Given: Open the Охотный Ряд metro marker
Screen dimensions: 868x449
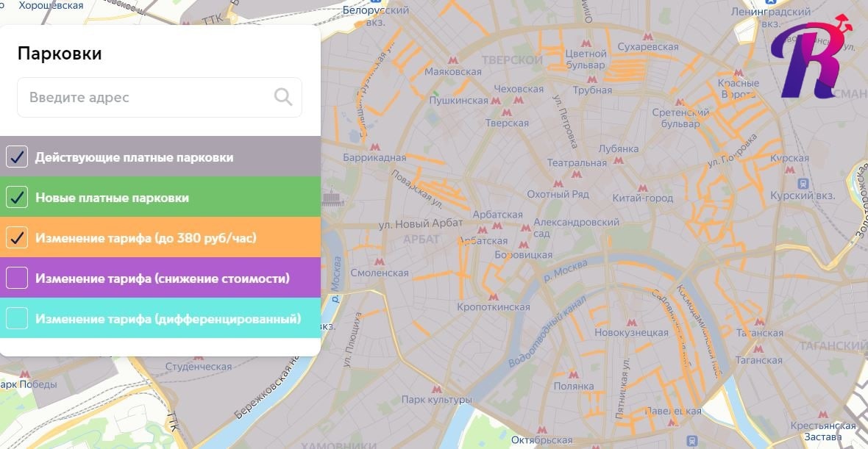Looking at the screenshot, I should (x=558, y=184).
